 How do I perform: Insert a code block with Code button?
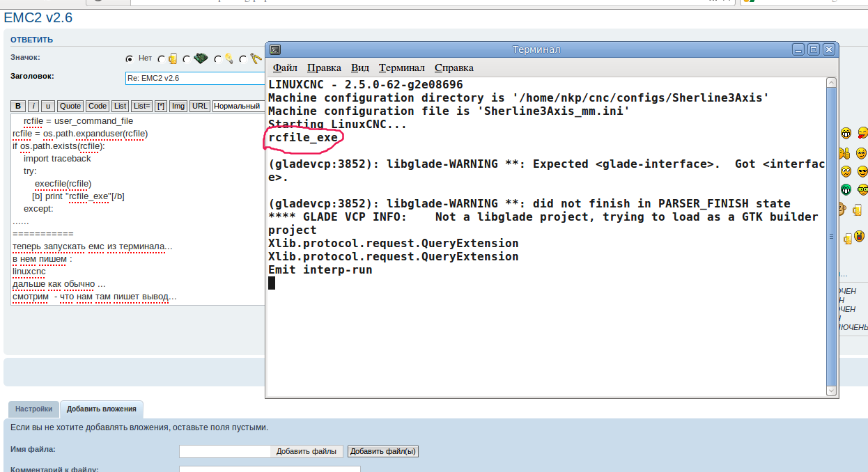click(x=98, y=106)
